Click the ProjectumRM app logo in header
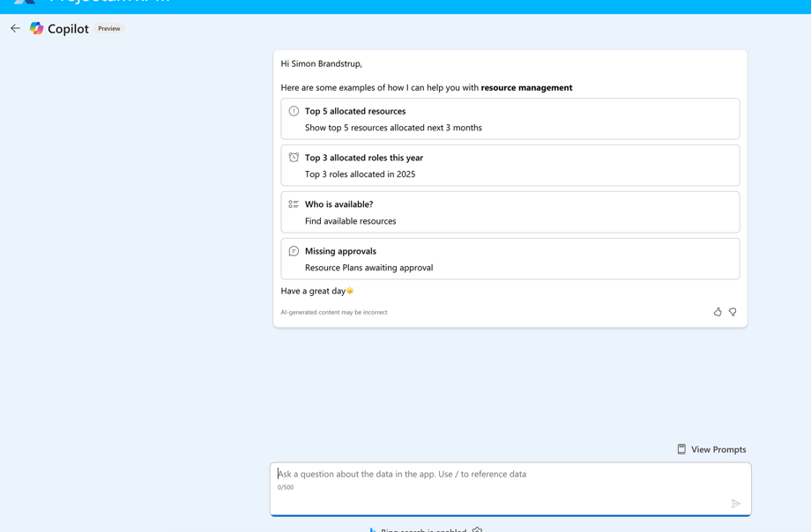This screenshot has width=811, height=532. (25, 3)
